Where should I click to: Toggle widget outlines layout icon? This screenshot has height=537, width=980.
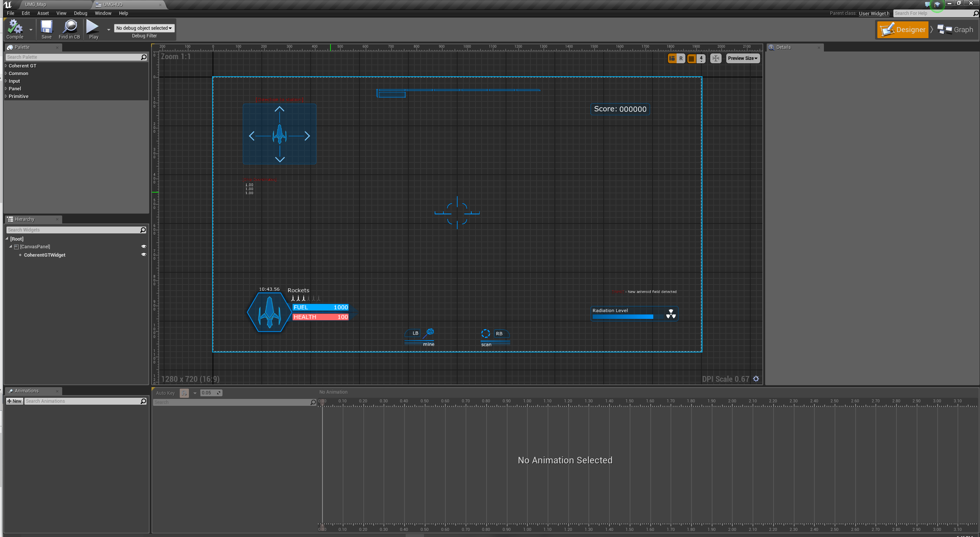[x=672, y=58]
